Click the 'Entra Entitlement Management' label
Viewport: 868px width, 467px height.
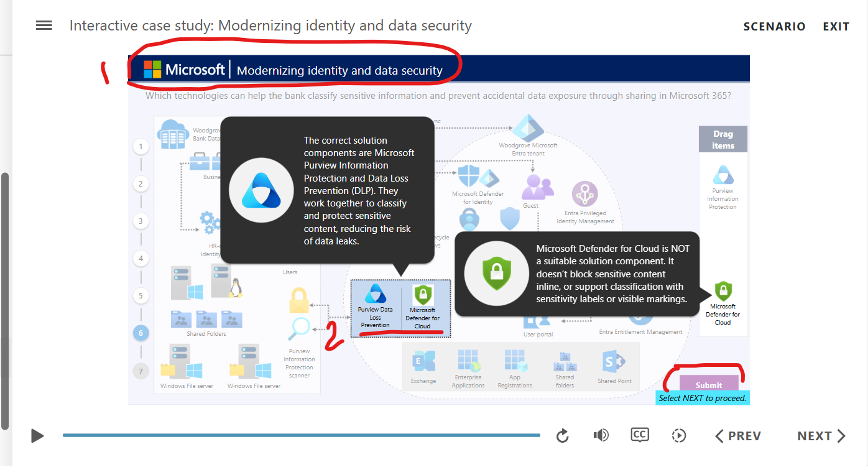click(x=640, y=332)
